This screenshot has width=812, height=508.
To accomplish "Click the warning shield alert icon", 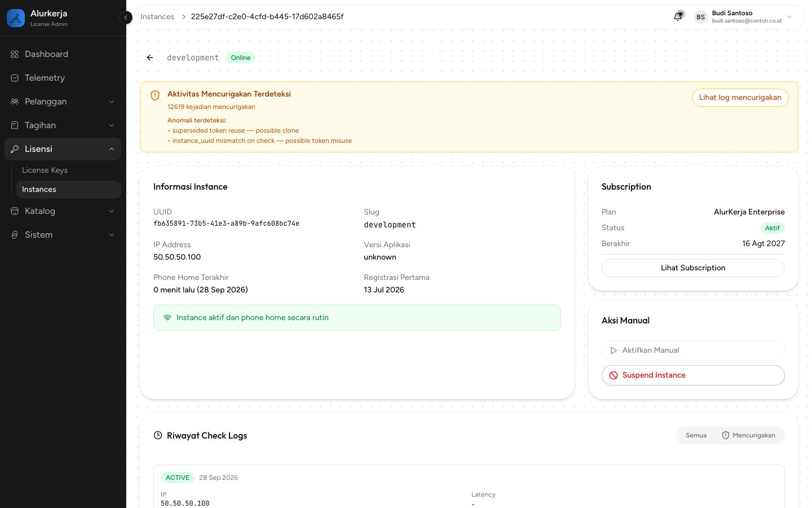I will pyautogui.click(x=155, y=95).
